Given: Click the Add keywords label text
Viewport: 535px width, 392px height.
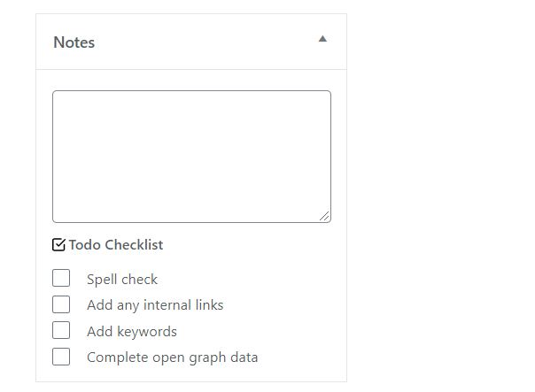Looking at the screenshot, I should [132, 331].
